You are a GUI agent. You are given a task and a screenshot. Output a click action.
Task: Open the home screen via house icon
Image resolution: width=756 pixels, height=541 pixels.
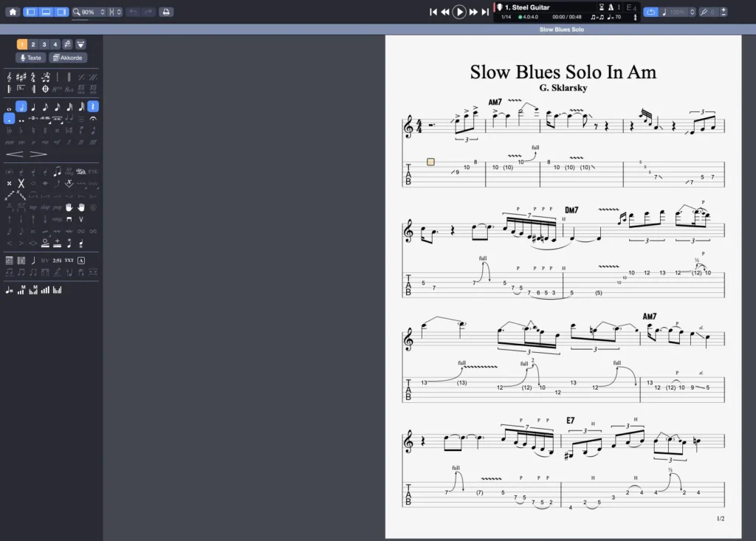click(x=13, y=12)
